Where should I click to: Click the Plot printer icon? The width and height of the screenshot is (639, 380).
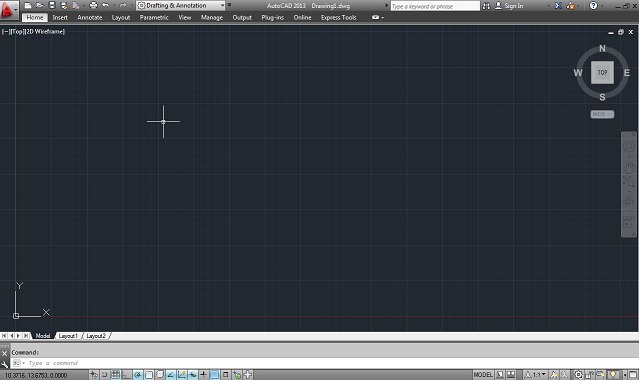(x=93, y=5)
